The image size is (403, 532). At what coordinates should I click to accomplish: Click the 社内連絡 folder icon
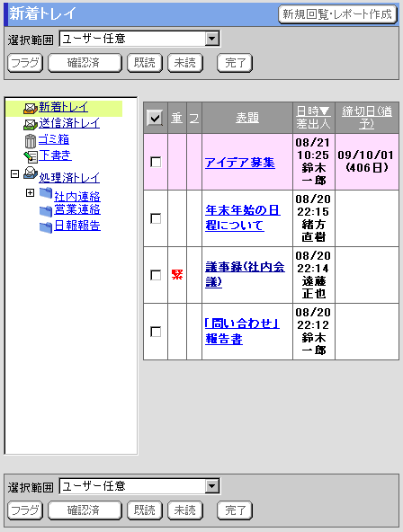point(46,193)
